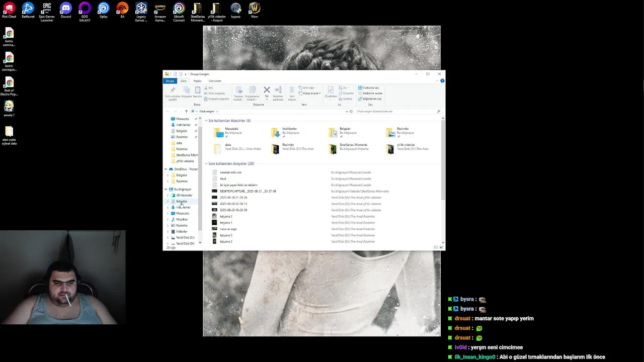Click the up-arrow navigation button
Screen dimensions: 644x362
pyautogui.click(x=186, y=111)
